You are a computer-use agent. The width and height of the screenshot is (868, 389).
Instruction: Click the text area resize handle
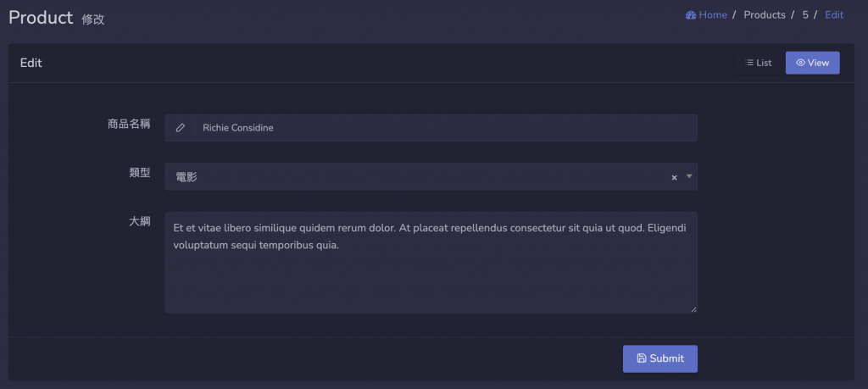(693, 309)
